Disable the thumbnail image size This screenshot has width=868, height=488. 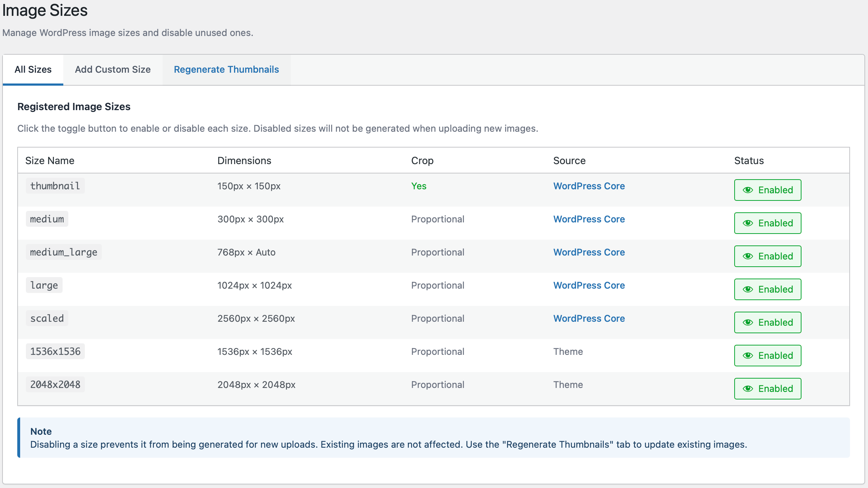(767, 190)
